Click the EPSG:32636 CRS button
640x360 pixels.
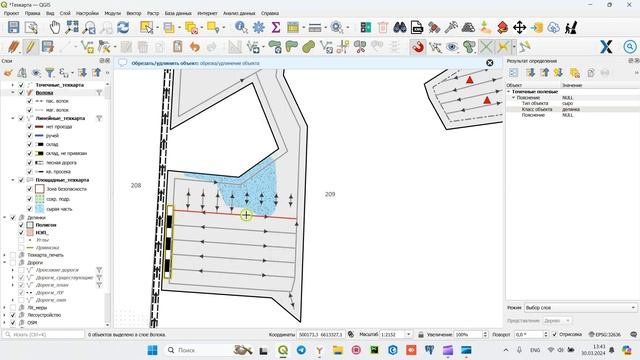click(x=604, y=334)
